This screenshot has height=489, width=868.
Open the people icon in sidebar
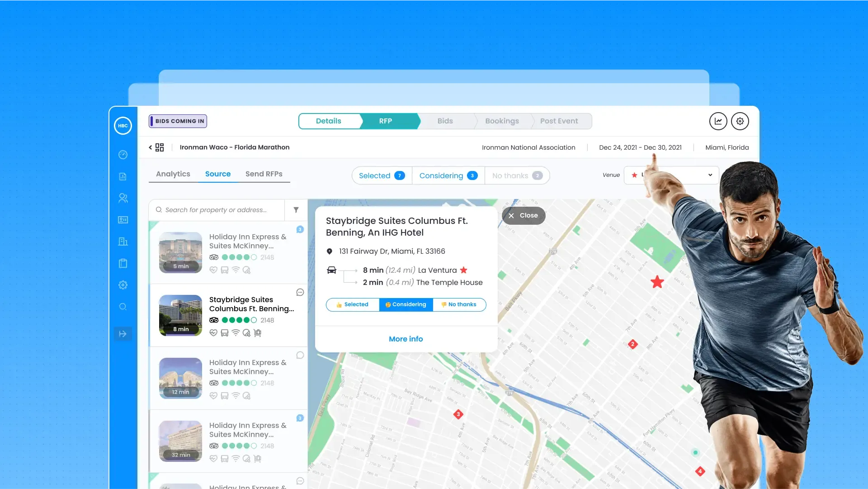(123, 198)
